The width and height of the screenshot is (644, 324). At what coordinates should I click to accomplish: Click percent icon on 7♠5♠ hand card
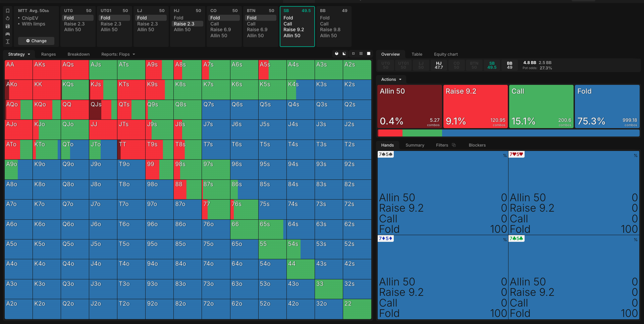[x=505, y=156]
